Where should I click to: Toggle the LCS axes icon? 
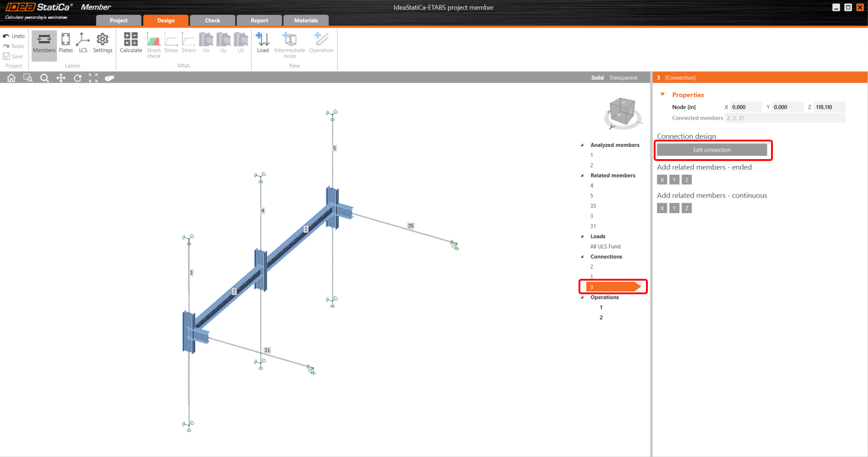[83, 43]
